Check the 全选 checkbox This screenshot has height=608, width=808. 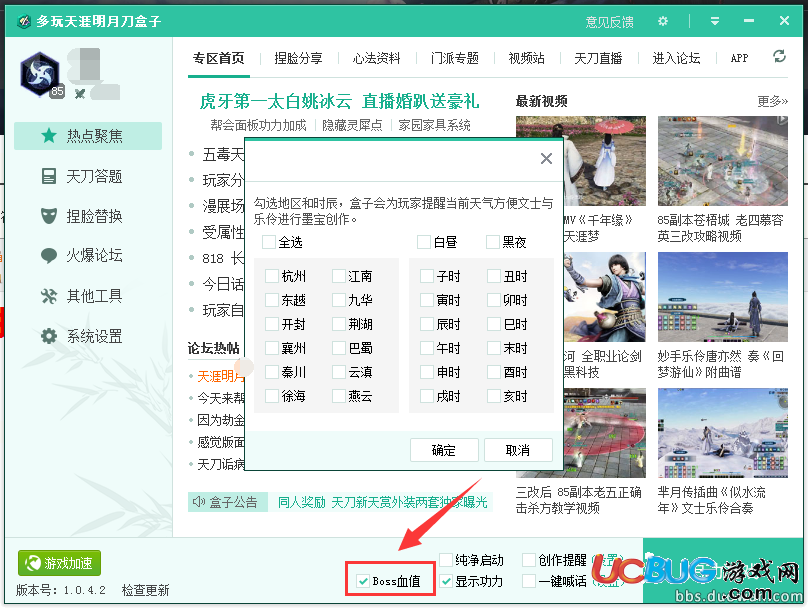pyautogui.click(x=269, y=242)
